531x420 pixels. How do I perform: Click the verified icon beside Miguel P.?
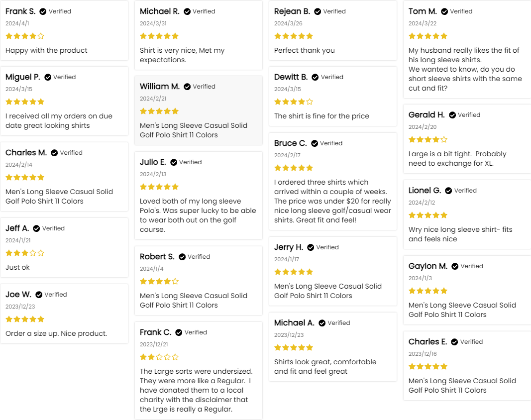(x=48, y=77)
